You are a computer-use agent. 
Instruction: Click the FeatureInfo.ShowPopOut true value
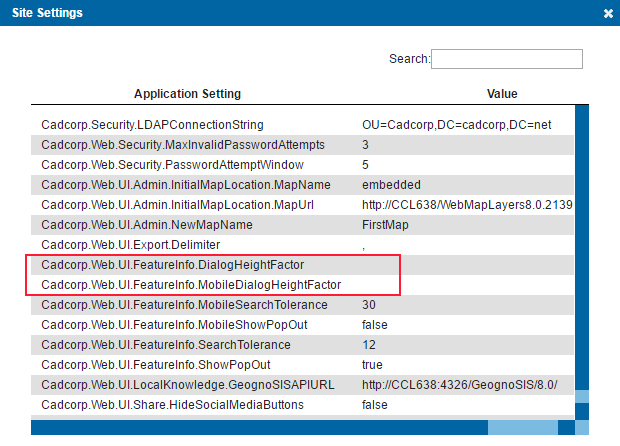click(372, 365)
